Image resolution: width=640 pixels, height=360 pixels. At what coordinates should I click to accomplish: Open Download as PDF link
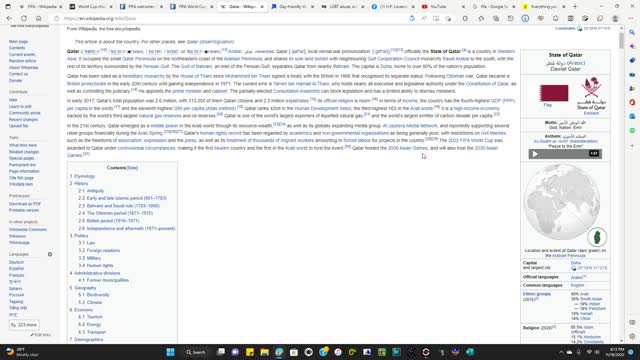point(25,204)
